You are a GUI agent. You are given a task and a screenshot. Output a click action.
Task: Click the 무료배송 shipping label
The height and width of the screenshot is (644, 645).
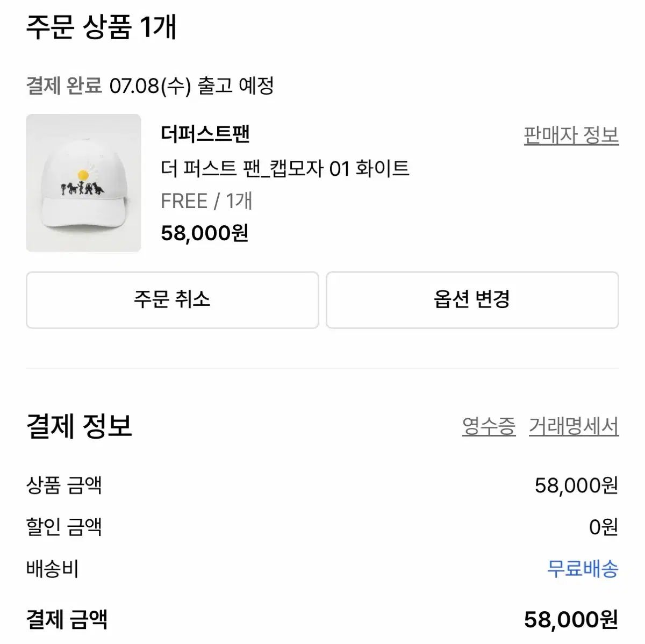(583, 569)
